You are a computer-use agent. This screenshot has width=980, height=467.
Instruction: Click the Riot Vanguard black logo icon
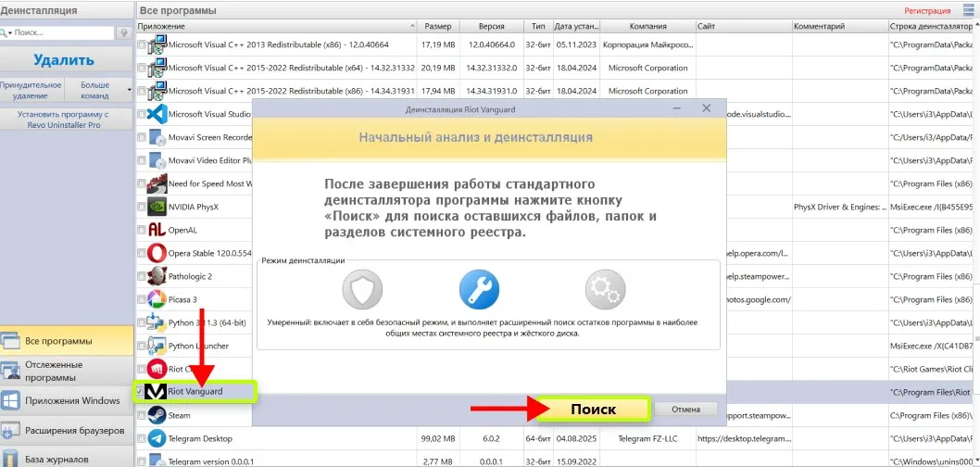tap(157, 391)
